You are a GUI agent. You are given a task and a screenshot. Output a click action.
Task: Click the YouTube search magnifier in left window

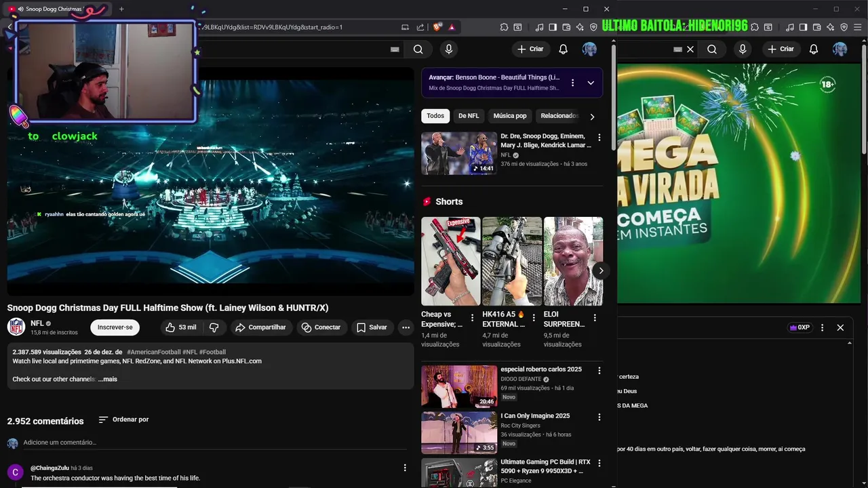[418, 49]
